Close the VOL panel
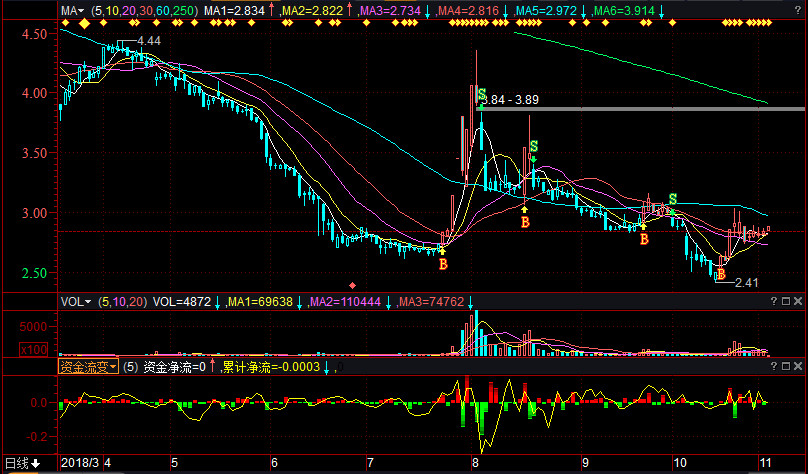This screenshot has width=808, height=474. [798, 301]
